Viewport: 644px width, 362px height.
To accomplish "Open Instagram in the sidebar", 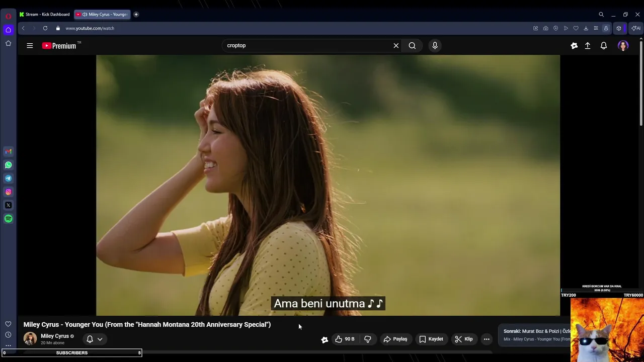I will [8, 192].
